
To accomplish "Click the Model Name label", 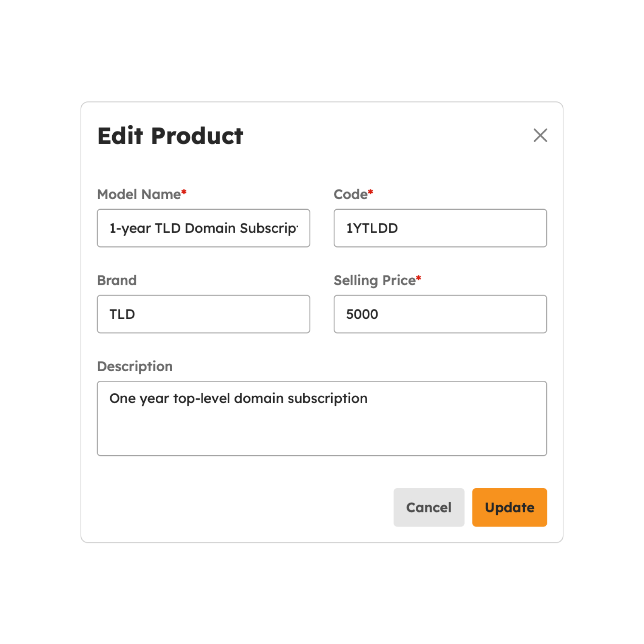I will click(x=139, y=194).
